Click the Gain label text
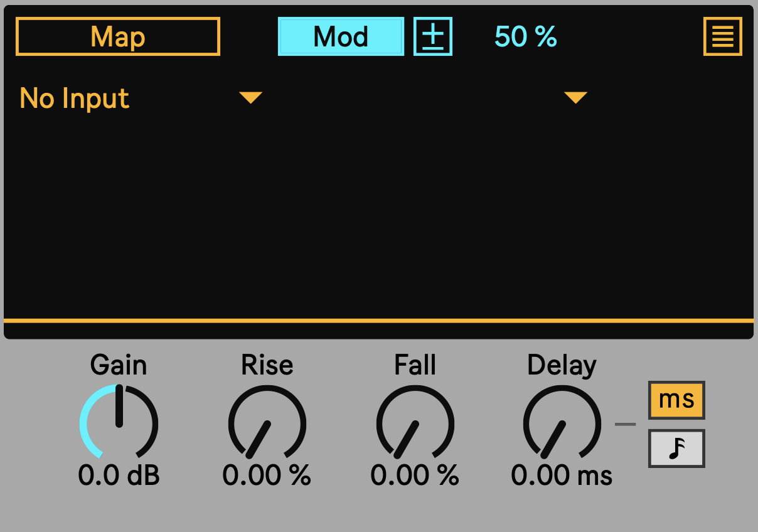758x532 pixels. pos(119,365)
